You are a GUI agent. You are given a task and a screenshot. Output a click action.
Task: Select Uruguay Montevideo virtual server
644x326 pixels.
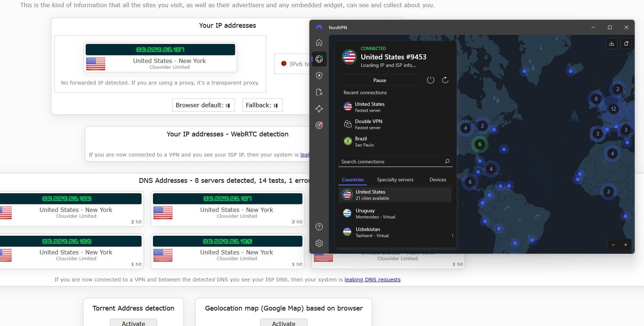coord(395,213)
